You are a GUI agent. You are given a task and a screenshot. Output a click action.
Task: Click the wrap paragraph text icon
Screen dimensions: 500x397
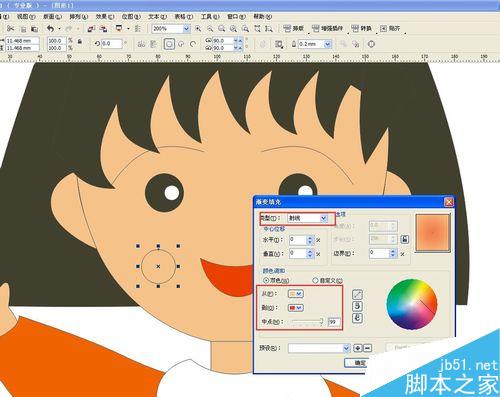click(279, 44)
